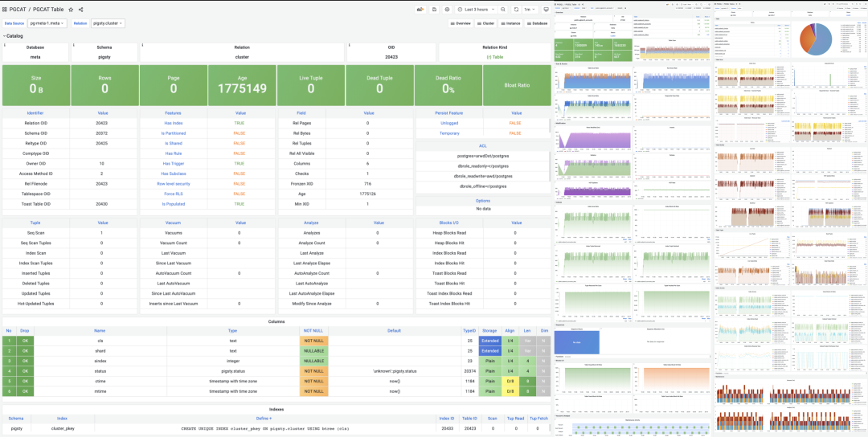Screen dimensions: 868x437
Task: Sort the Columns table by Name header
Action: coord(100,330)
